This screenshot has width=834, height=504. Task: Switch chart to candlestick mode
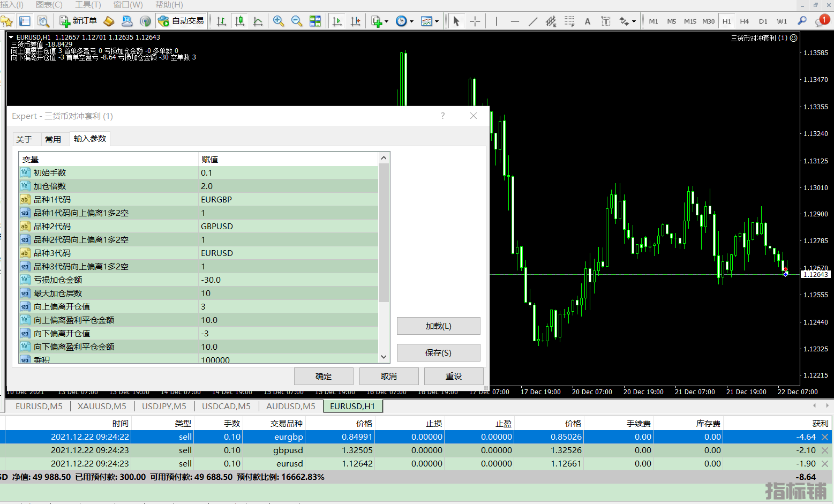point(239,21)
